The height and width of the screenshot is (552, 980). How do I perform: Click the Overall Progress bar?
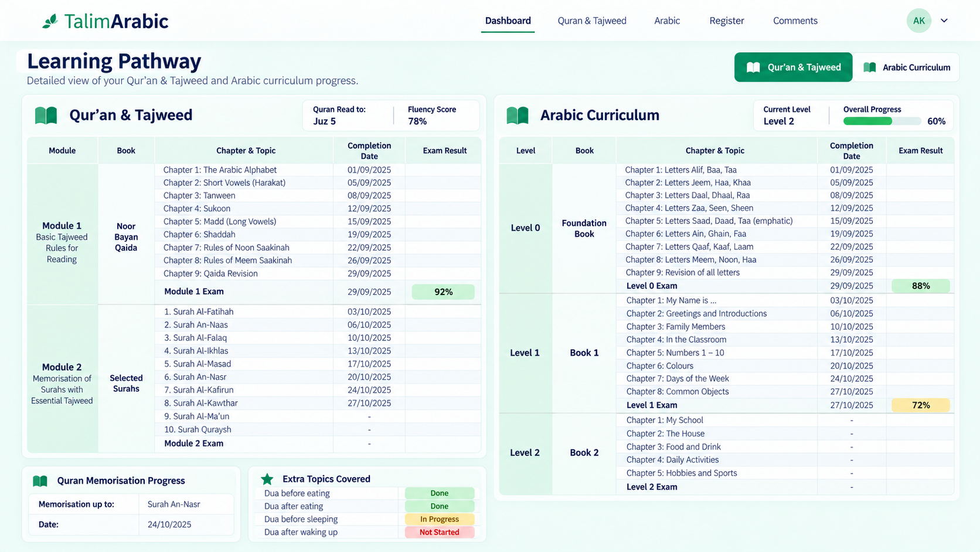coord(882,121)
